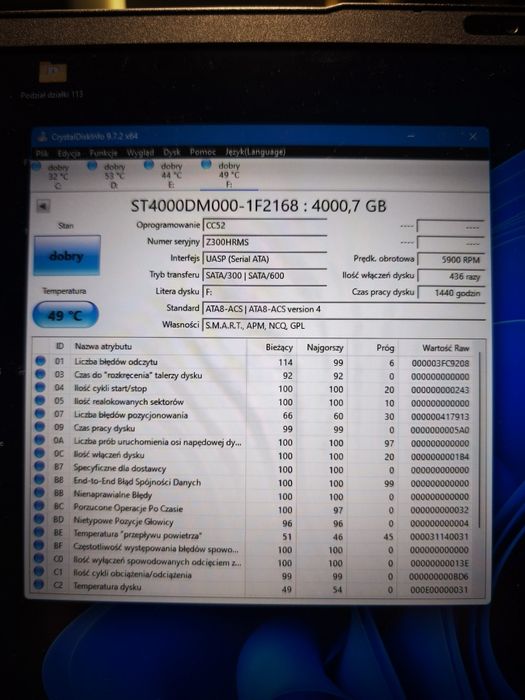Image resolution: width=525 pixels, height=700 pixels.
Task: Click the 49 °C temperature button
Action: click(x=65, y=316)
